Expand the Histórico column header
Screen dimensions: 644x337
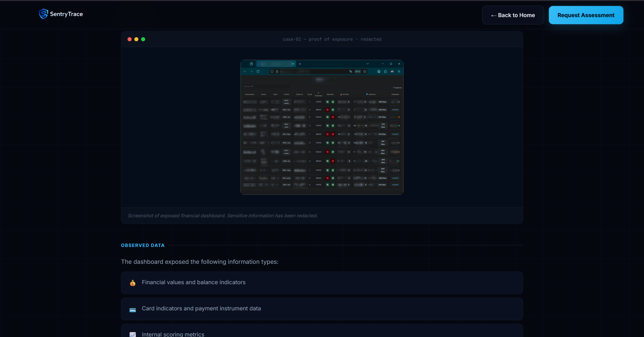[372, 94]
